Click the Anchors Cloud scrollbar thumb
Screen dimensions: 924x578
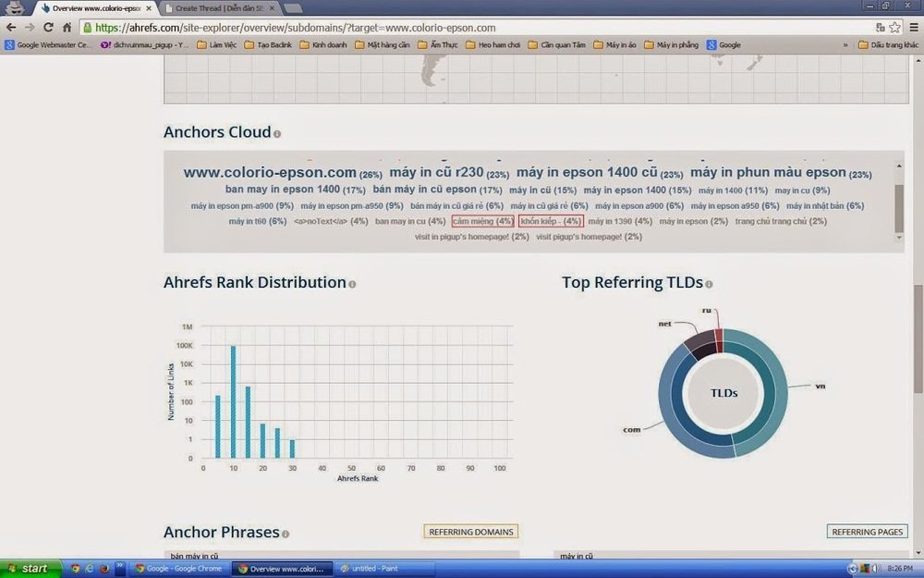(899, 208)
